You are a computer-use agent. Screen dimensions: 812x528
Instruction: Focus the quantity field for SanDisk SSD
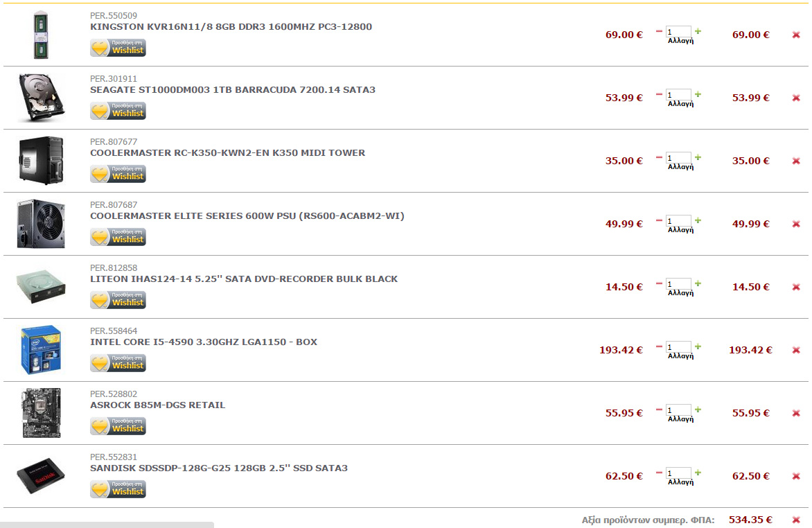click(x=678, y=473)
